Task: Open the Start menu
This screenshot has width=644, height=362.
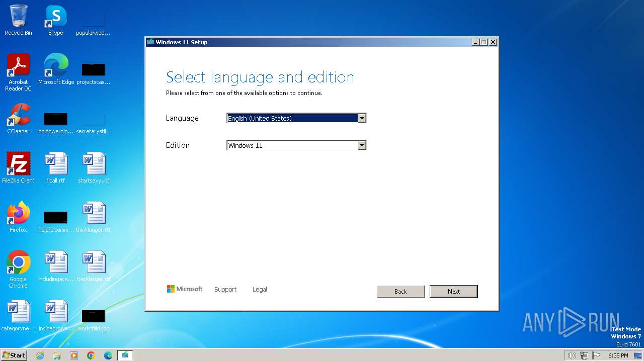Action: coord(14,355)
